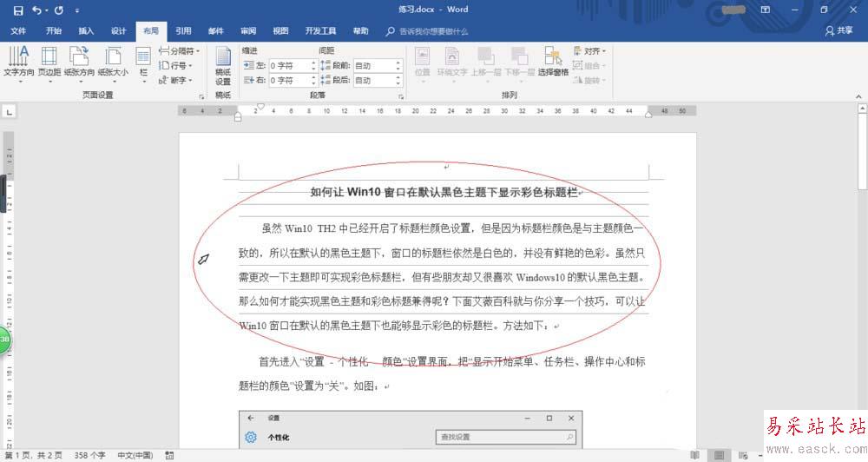Switch to web layout view icon
The height and width of the screenshot is (462, 868).
[x=743, y=455]
